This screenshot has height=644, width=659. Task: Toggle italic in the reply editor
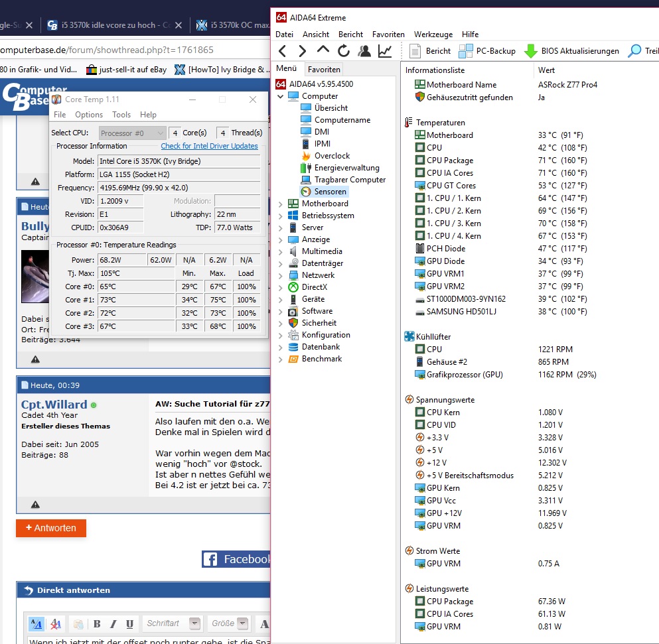click(x=113, y=624)
